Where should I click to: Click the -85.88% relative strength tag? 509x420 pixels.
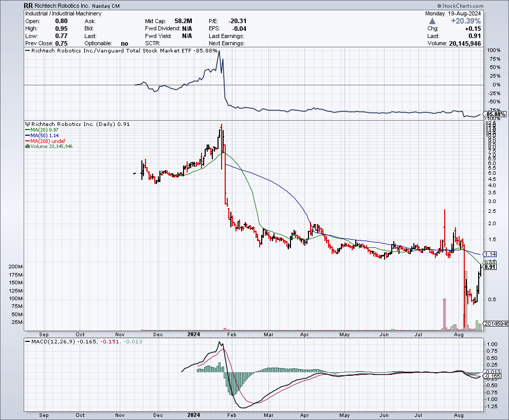pos(496,114)
